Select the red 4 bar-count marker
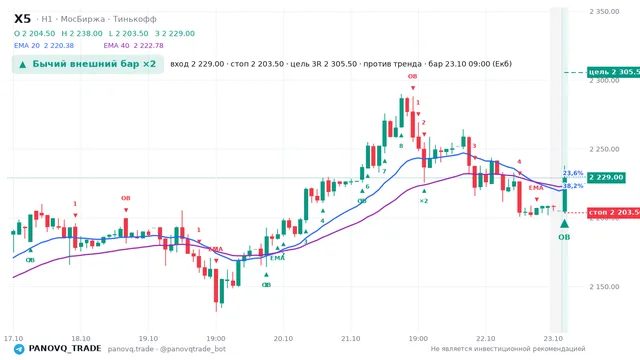 tap(519, 162)
